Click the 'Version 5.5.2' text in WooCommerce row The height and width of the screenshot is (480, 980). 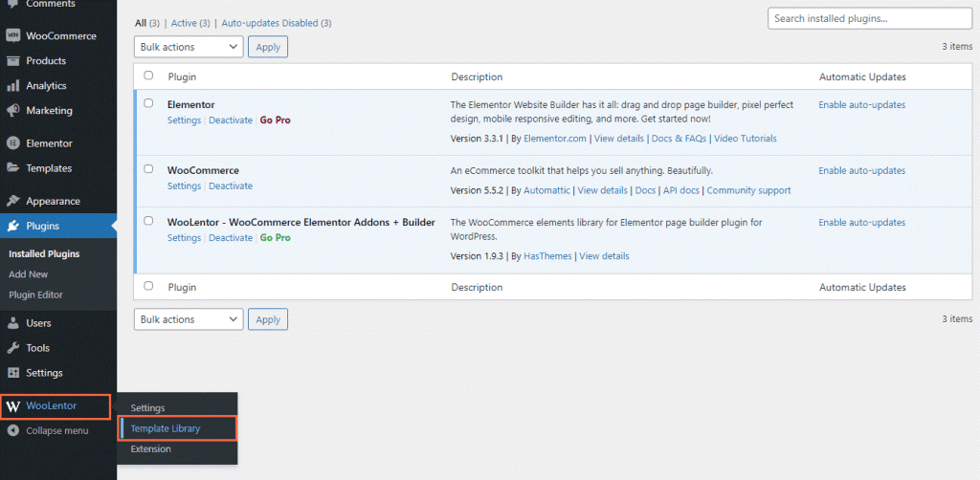478,190
